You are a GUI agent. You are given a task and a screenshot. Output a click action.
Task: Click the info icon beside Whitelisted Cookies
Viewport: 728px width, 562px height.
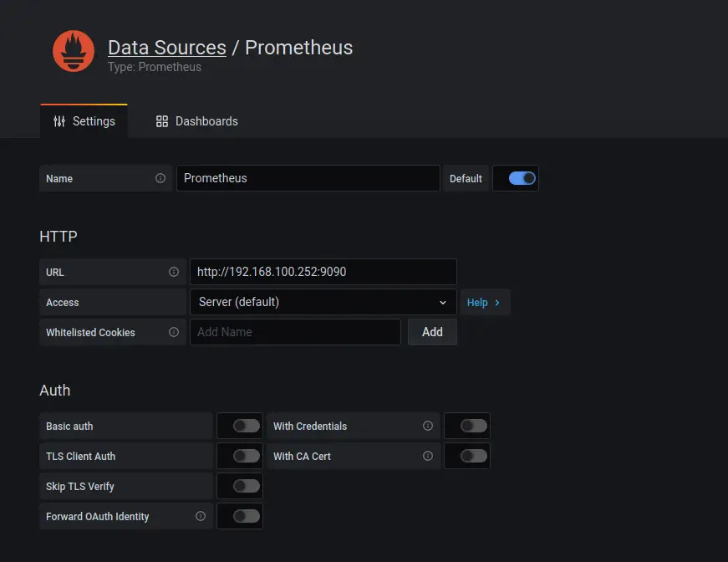(x=174, y=332)
